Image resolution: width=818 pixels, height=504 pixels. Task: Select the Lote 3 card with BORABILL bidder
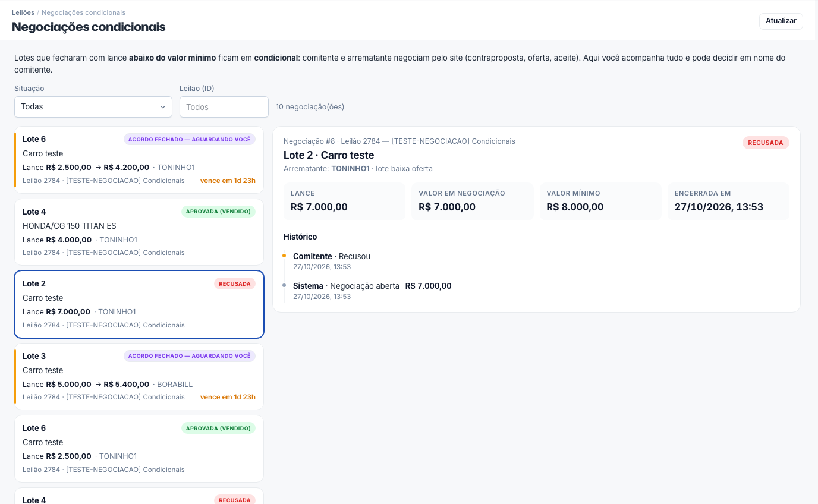[x=139, y=376]
